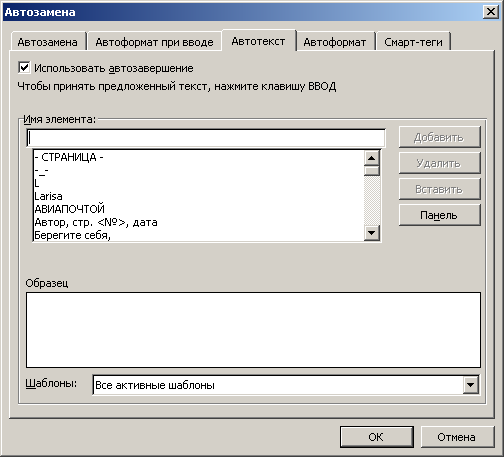Image resolution: width=504 pixels, height=457 pixels.
Task: Switch to the Смарт-теги tab
Action: pyautogui.click(x=413, y=42)
